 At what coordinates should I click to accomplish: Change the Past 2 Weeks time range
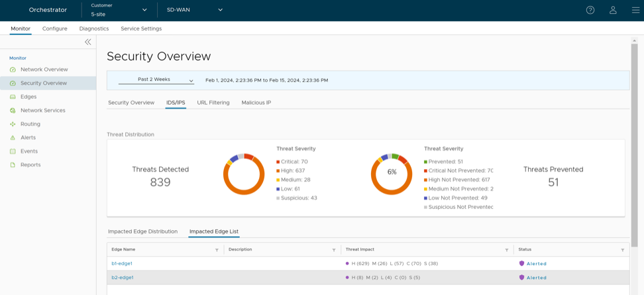(156, 80)
